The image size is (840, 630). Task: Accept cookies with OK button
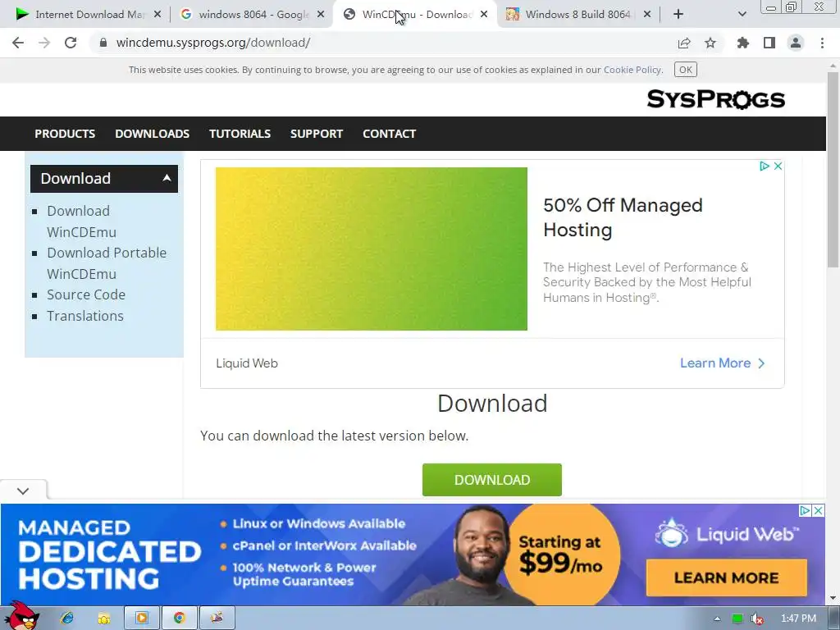click(x=685, y=70)
